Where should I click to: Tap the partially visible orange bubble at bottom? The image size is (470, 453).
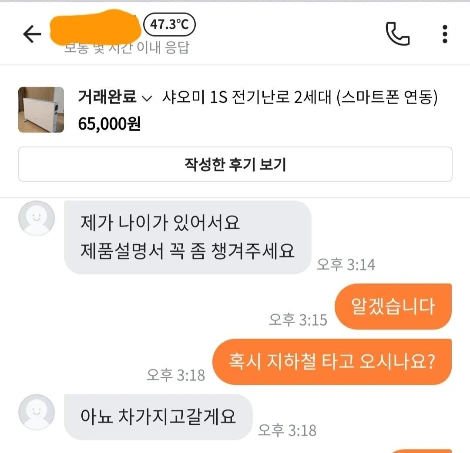(x=423, y=451)
